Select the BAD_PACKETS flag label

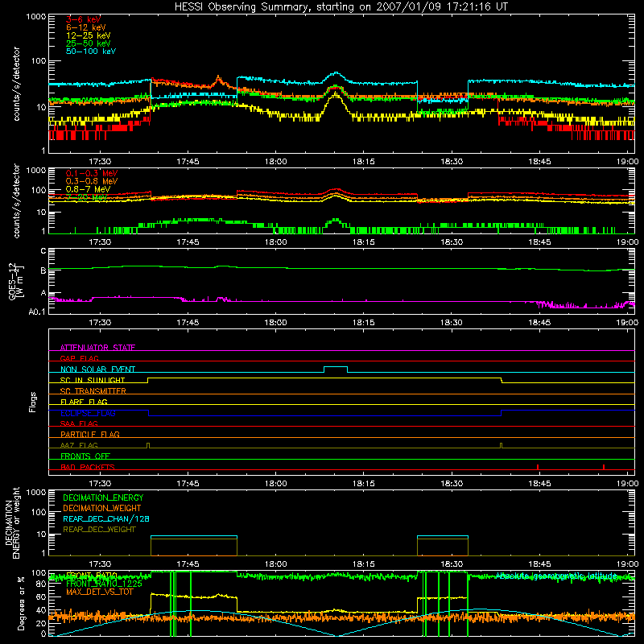pyautogui.click(x=88, y=467)
